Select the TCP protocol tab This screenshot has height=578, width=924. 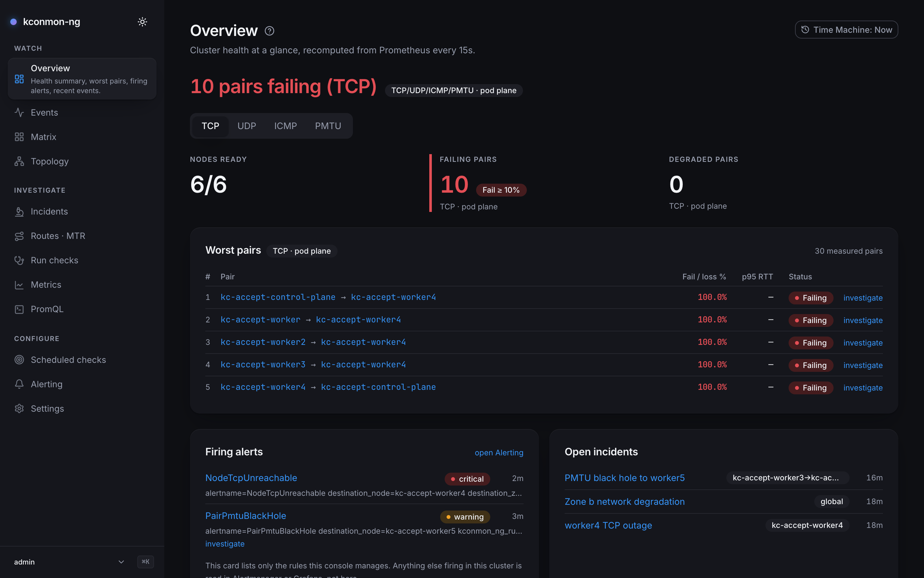coord(210,126)
